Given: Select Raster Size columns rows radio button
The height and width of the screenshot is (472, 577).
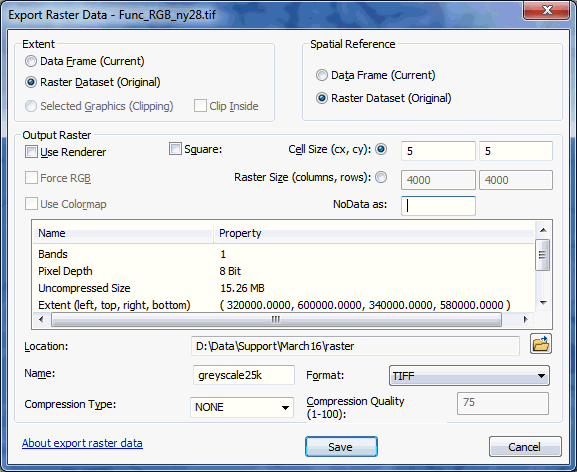Looking at the screenshot, I should point(381,177).
